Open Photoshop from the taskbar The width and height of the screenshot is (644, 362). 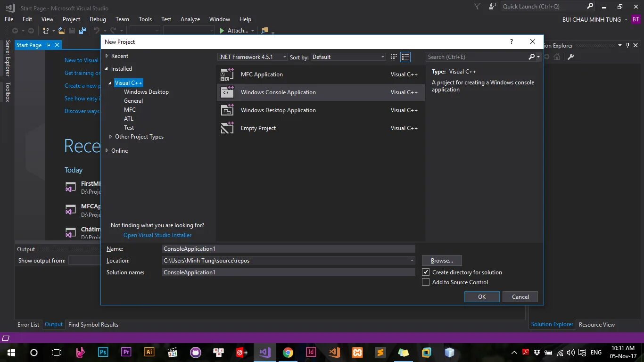103,352
